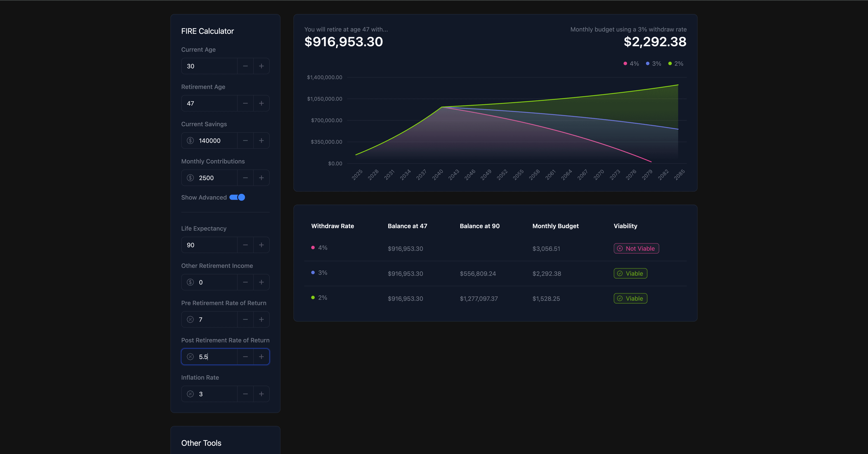
Task: Increase Life Expectancy with plus icon
Action: (x=261, y=245)
